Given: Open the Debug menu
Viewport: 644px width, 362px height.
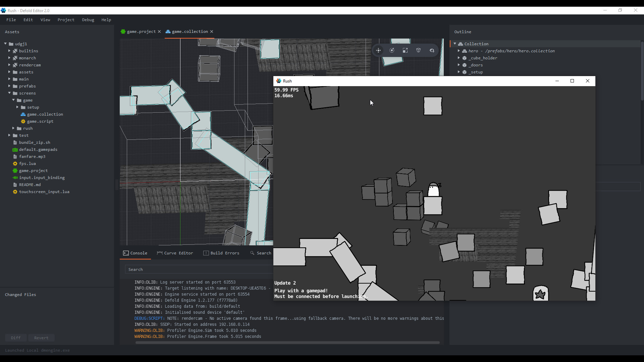Looking at the screenshot, I should 88,20.
